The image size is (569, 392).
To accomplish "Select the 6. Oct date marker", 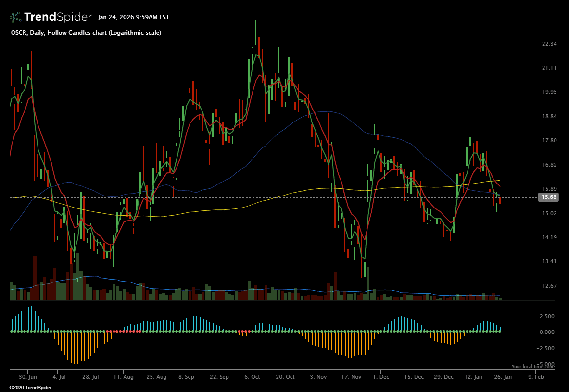I will (252, 377).
